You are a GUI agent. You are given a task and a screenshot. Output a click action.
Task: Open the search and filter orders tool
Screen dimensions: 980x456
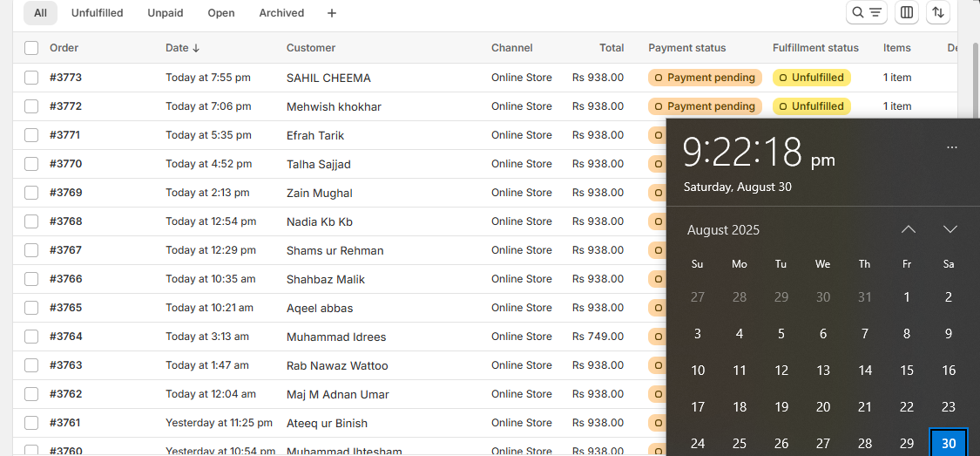pyautogui.click(x=867, y=12)
